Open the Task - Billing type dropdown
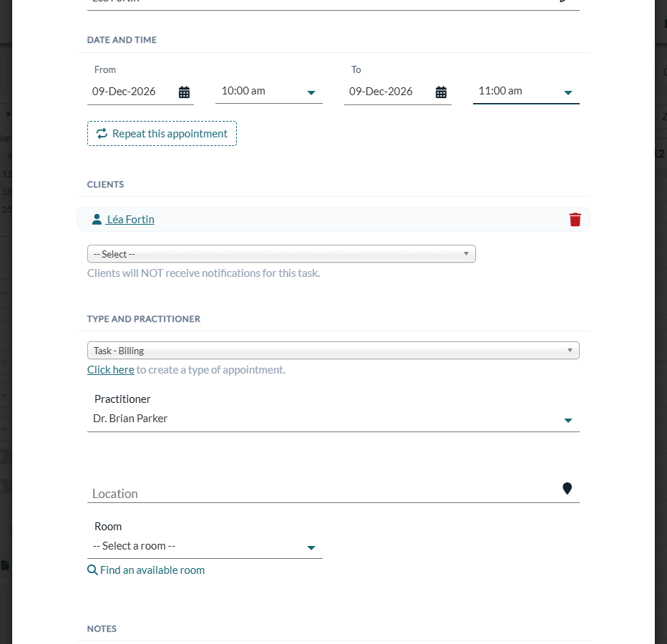This screenshot has width=667, height=644. click(x=333, y=351)
